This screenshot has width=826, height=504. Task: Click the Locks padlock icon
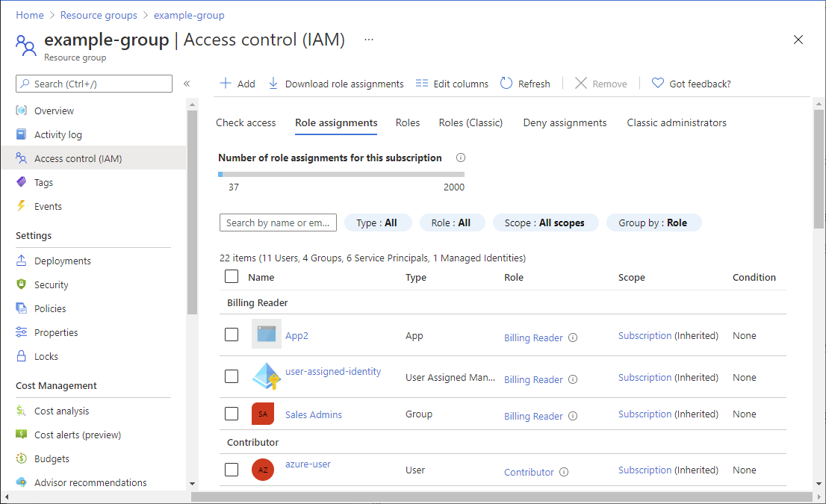click(22, 356)
